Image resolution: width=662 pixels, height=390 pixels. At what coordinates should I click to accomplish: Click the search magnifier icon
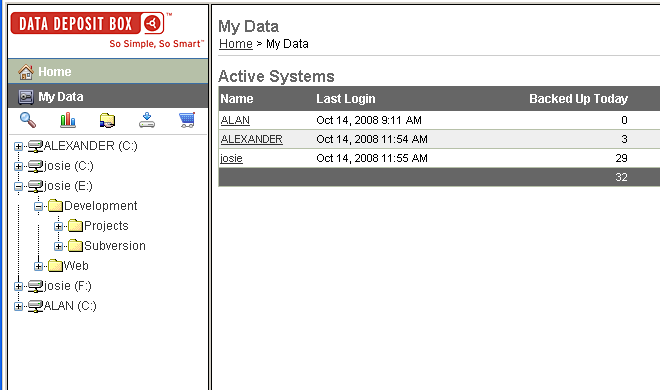pos(28,120)
